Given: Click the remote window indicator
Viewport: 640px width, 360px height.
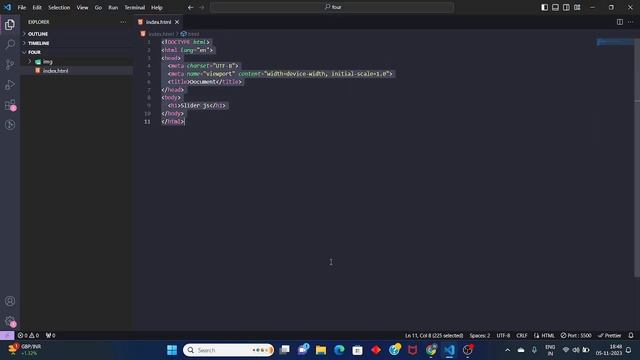Looking at the screenshot, I should point(7,336).
